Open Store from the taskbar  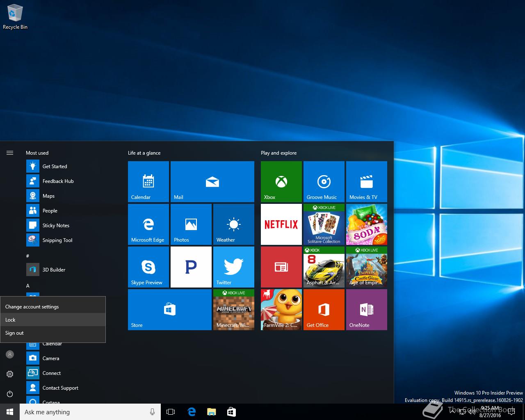[x=231, y=412]
